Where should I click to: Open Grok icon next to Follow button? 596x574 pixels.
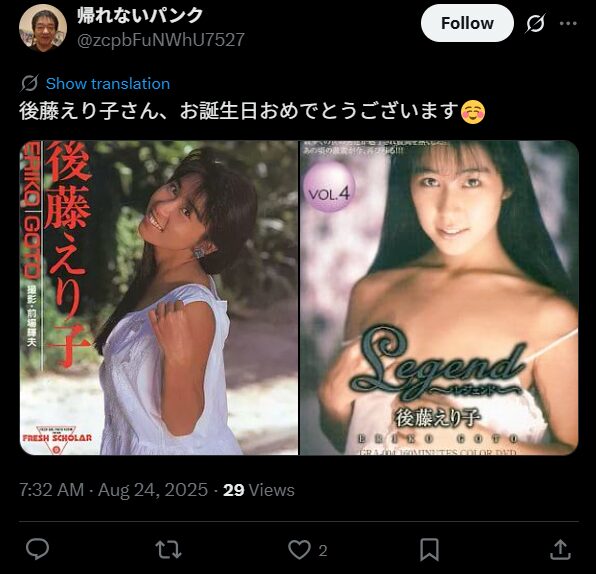pyautogui.click(x=536, y=23)
